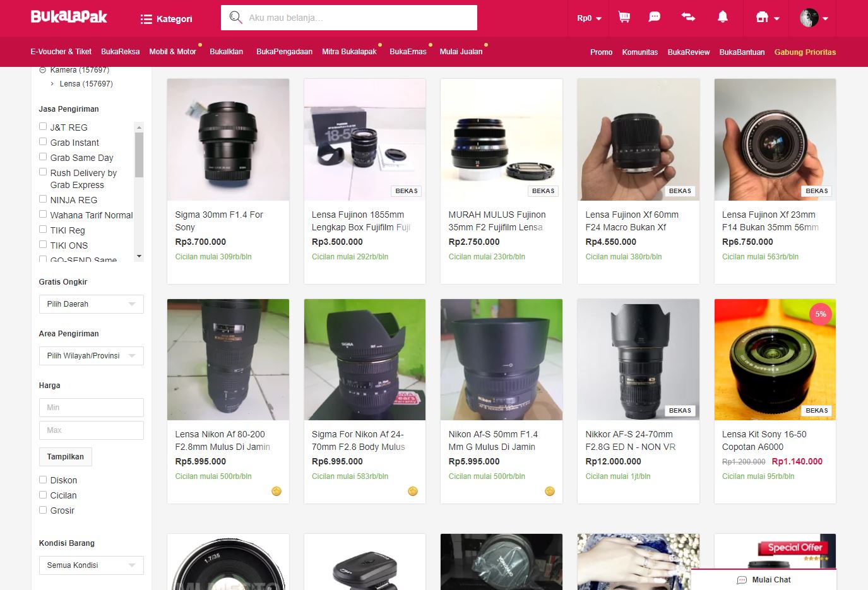Screen dimensions: 868x590
Task: Click the search magnifier icon
Action: pyautogui.click(x=235, y=17)
